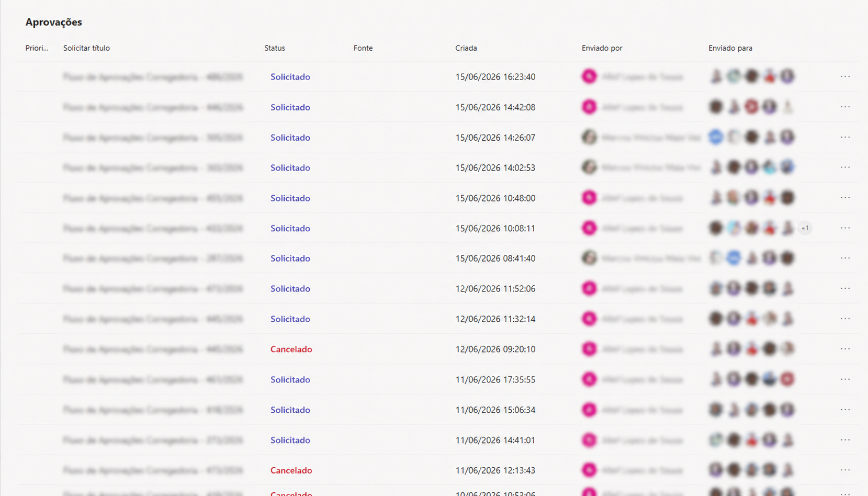
Task: Click the Priori... column header
Action: click(x=37, y=48)
